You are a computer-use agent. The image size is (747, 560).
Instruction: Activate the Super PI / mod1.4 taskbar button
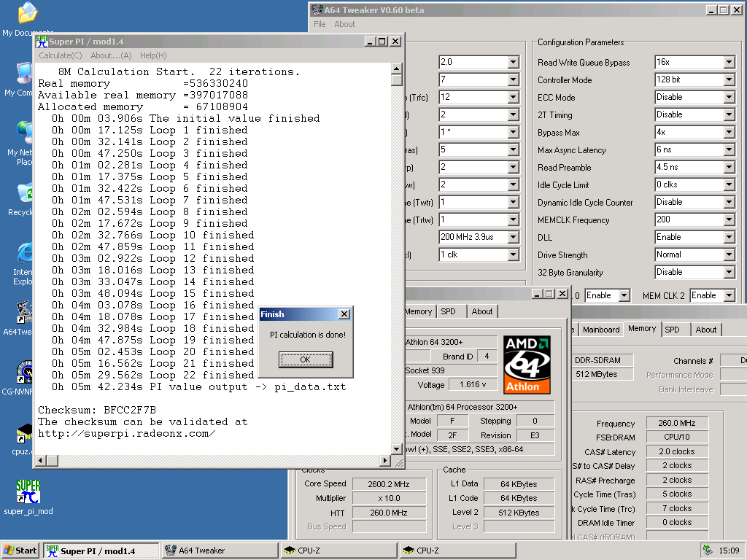pyautogui.click(x=101, y=551)
